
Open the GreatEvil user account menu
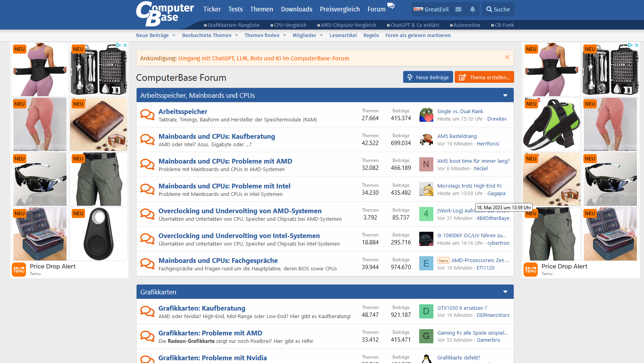[431, 9]
